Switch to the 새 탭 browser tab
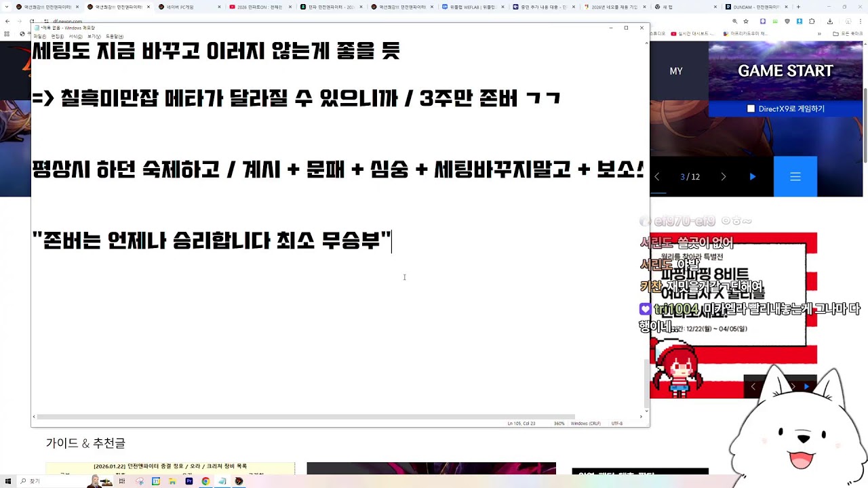Image resolution: width=868 pixels, height=488 pixels. click(x=685, y=7)
